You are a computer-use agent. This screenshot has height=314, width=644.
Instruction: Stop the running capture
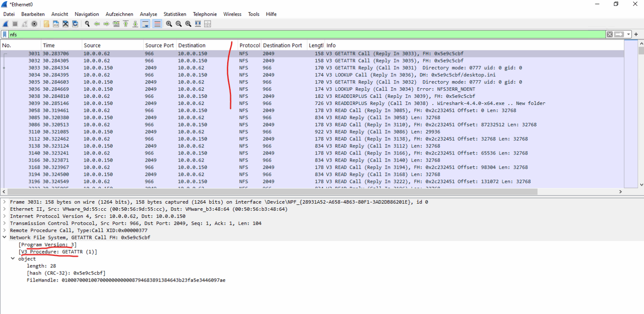tap(14, 24)
